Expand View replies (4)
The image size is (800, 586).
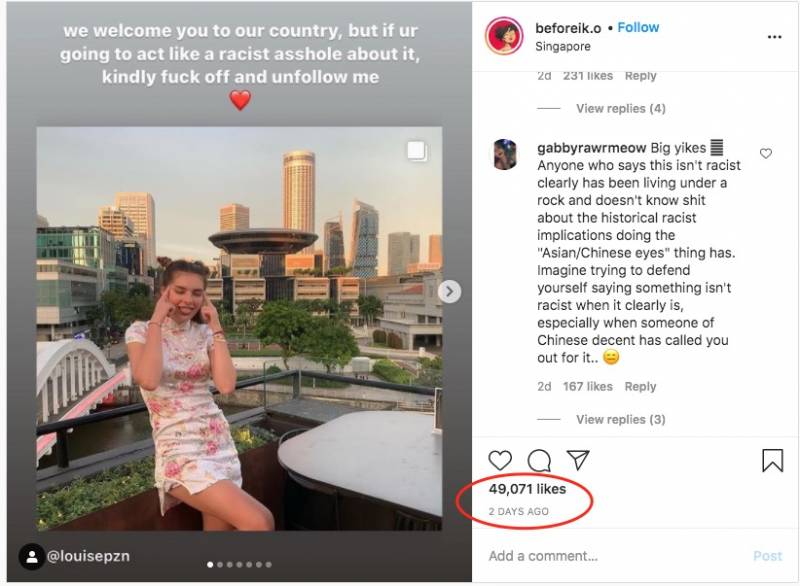pyautogui.click(x=620, y=108)
